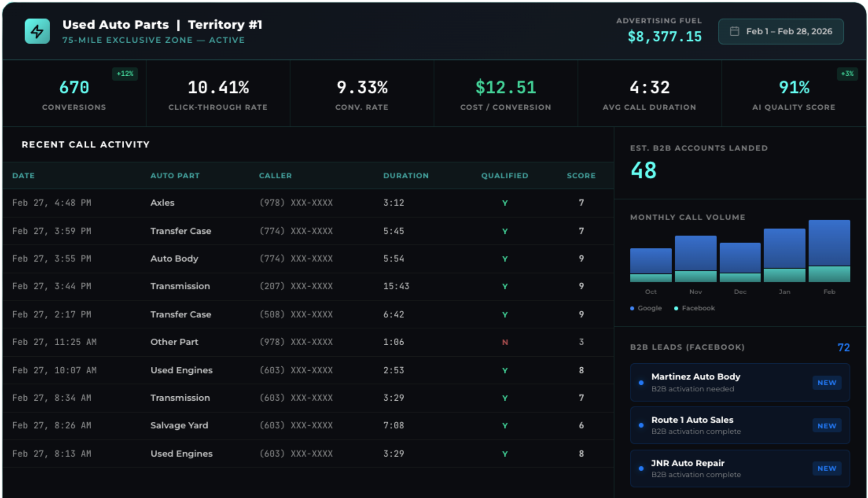Sort table by Duration column header
This screenshot has height=498, width=868.
pyautogui.click(x=406, y=176)
